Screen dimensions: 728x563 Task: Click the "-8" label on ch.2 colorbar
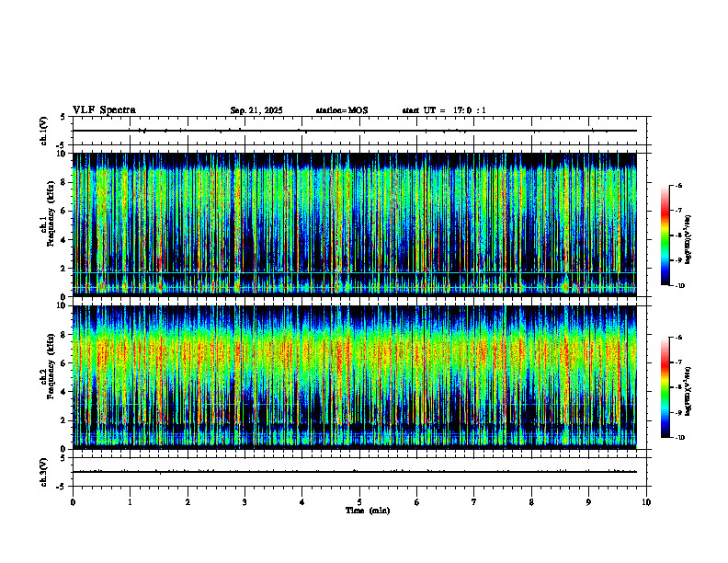(678, 387)
